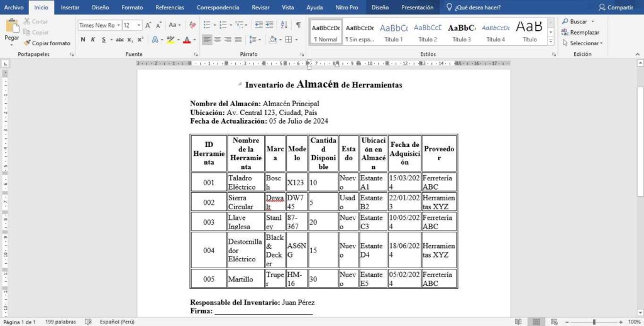
Task: Align text right
Action: click(228, 40)
